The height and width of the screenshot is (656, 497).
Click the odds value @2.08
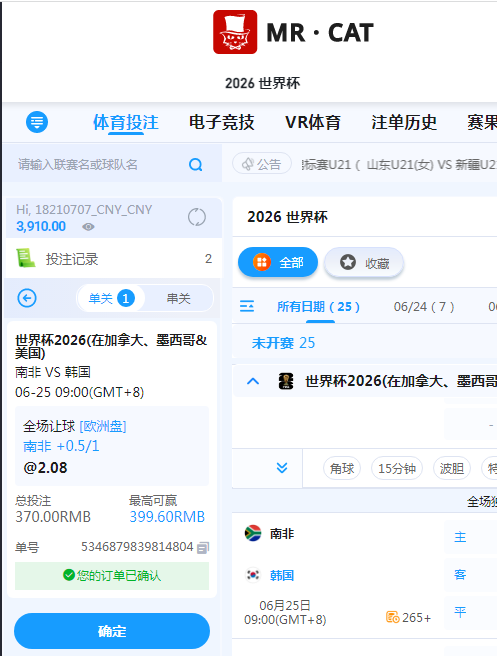[45, 467]
